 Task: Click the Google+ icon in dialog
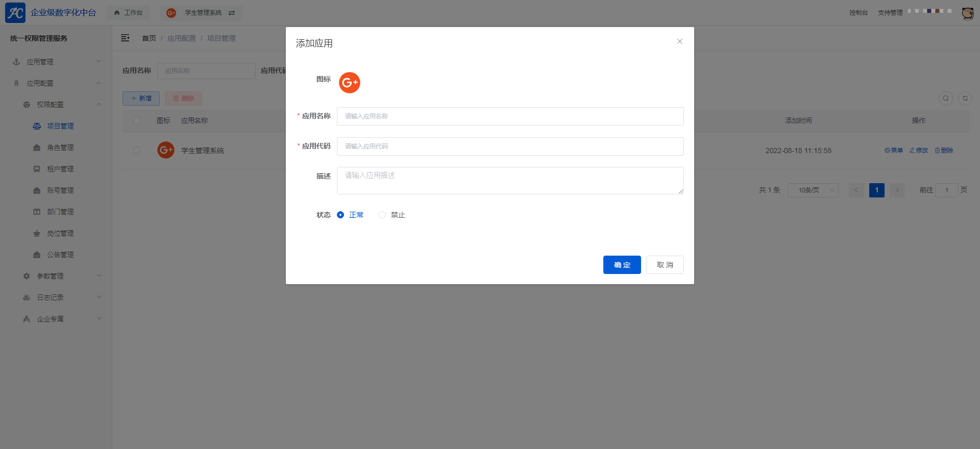click(350, 83)
